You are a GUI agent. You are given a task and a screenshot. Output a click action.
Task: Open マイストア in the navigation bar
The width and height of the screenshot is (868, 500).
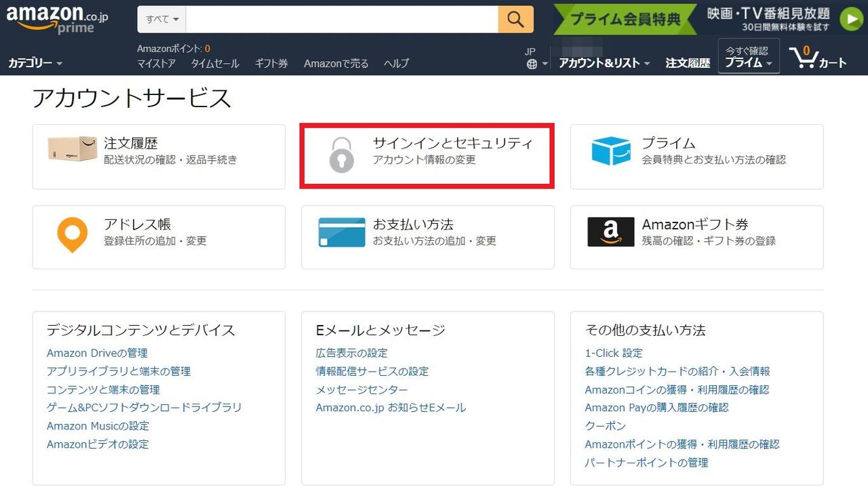click(156, 63)
